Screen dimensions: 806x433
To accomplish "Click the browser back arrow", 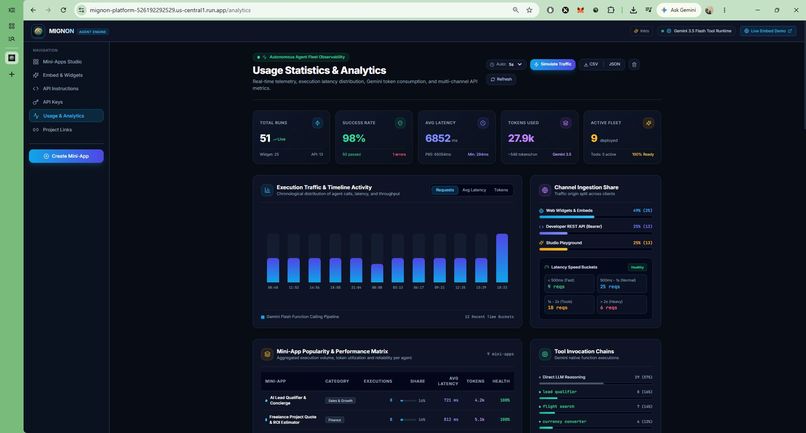I will 33,10.
